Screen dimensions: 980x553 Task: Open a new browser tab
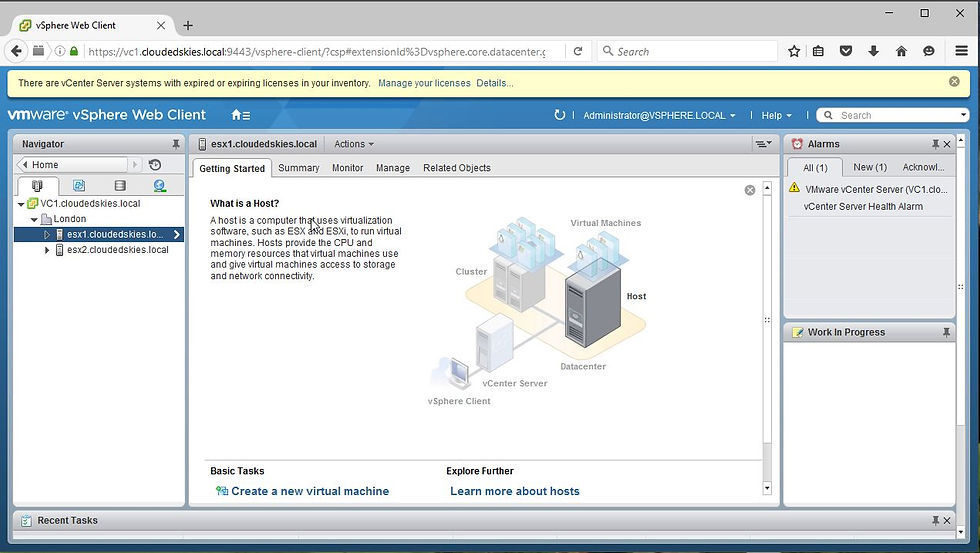(x=188, y=26)
